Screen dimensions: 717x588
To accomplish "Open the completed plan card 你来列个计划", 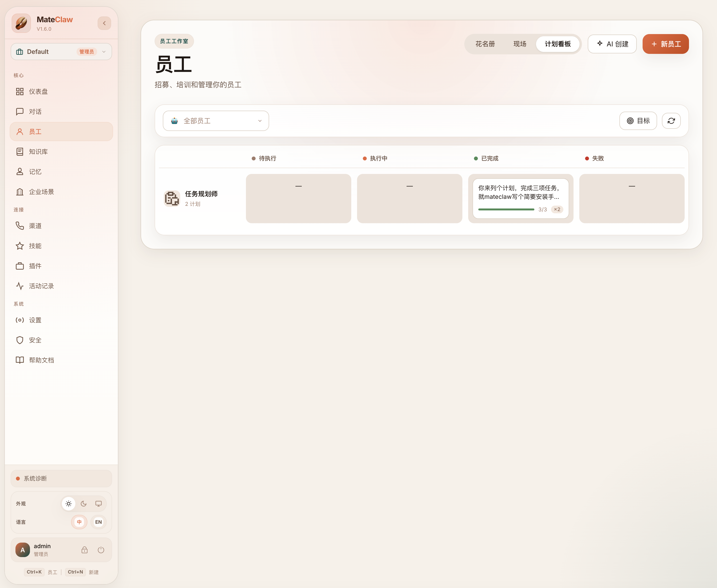I will (x=521, y=199).
